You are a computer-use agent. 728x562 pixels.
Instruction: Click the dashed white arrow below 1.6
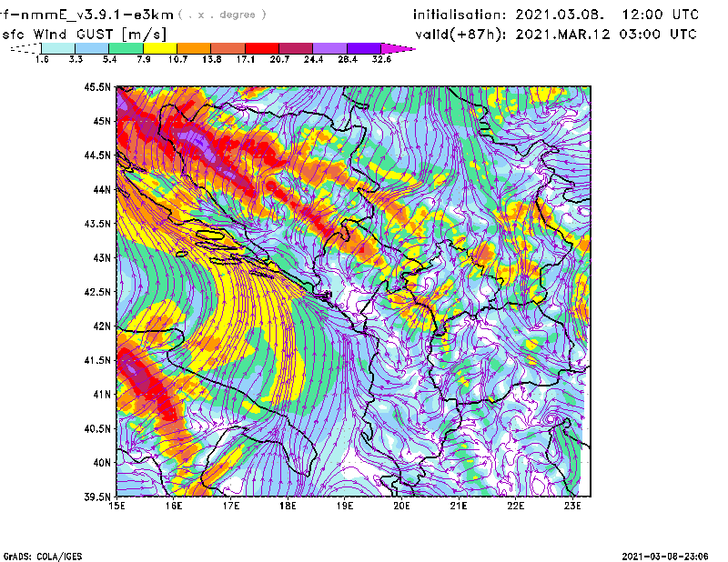click(x=25, y=48)
